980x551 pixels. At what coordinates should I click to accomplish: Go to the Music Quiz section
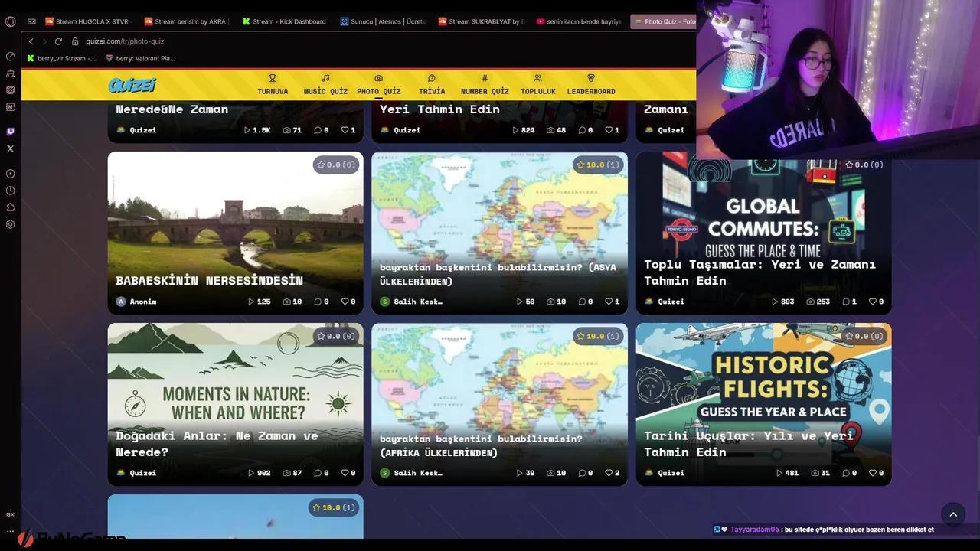click(325, 84)
